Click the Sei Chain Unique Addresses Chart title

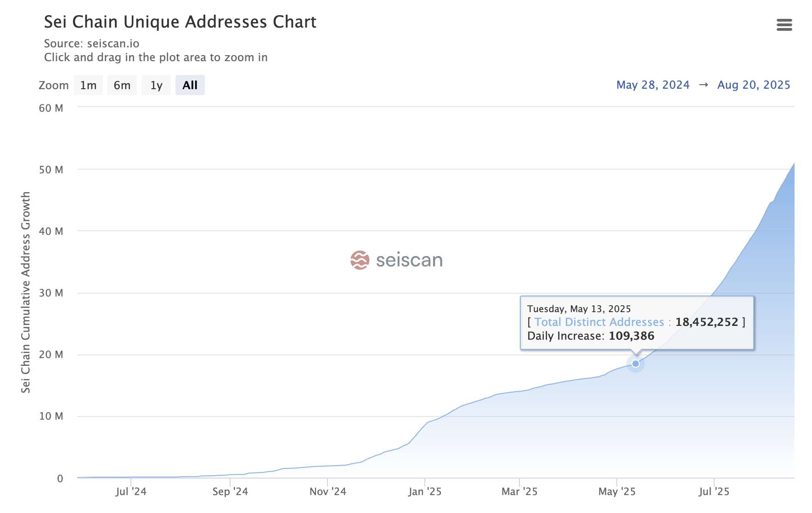[180, 22]
